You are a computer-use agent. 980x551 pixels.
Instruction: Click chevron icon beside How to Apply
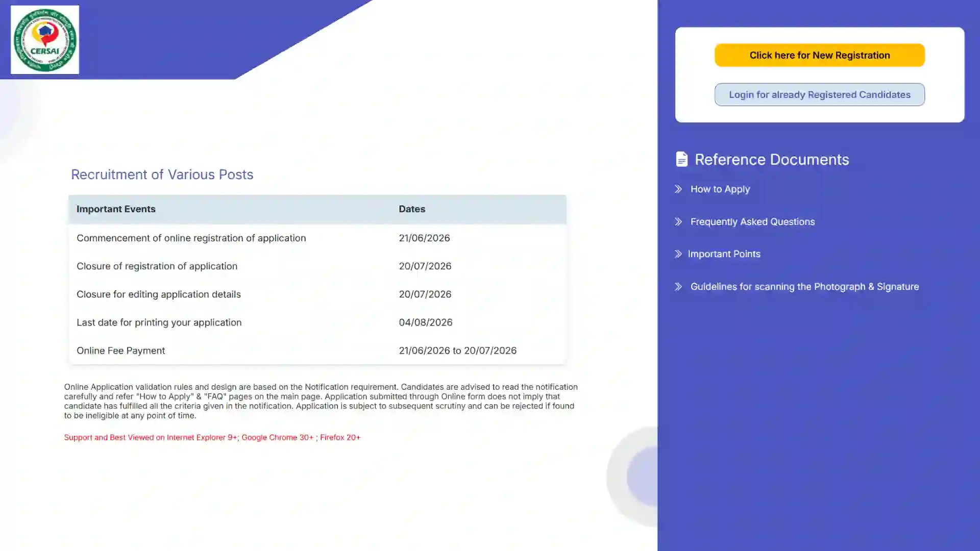coord(678,189)
